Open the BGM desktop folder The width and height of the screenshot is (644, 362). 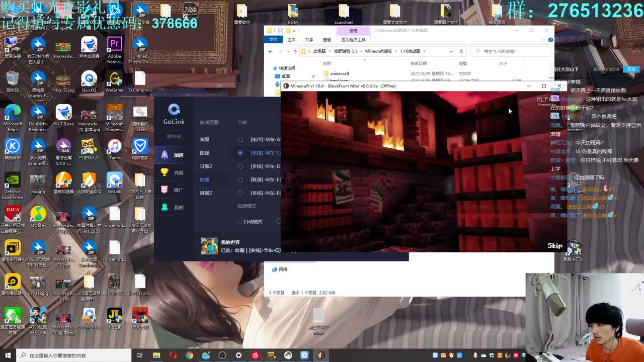click(293, 14)
